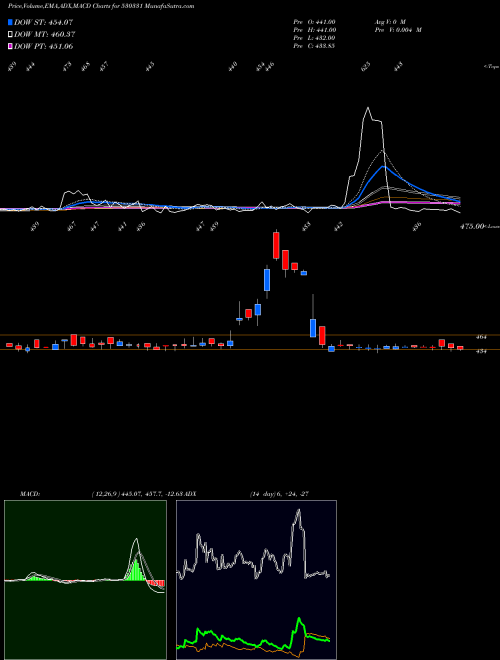
Task: Click the '(12,26,9)' MACD parameters text
Action: (x=106, y=494)
